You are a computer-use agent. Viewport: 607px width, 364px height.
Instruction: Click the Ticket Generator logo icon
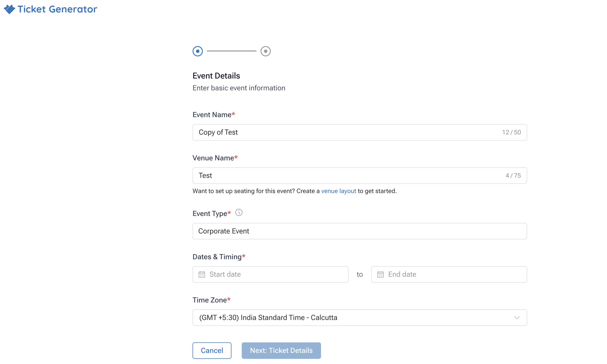point(10,9)
